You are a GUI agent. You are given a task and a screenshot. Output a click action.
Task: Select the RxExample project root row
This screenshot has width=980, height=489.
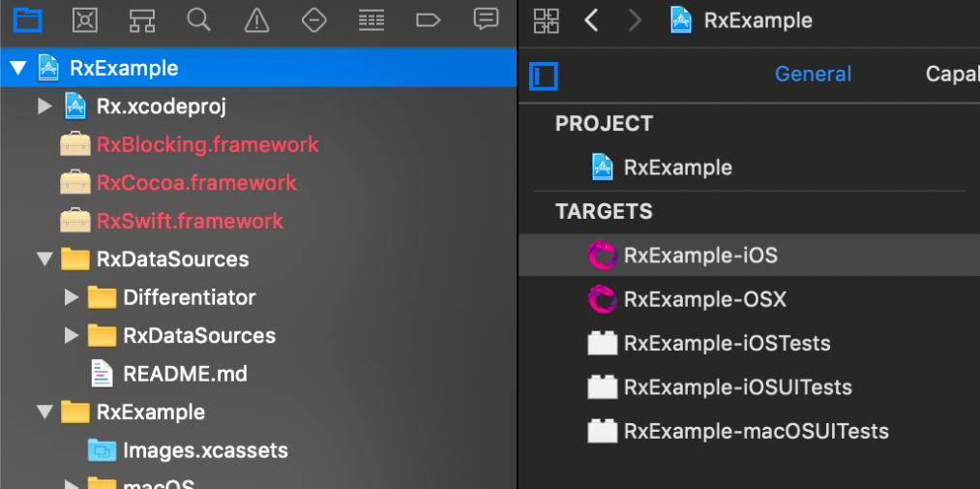click(x=258, y=68)
